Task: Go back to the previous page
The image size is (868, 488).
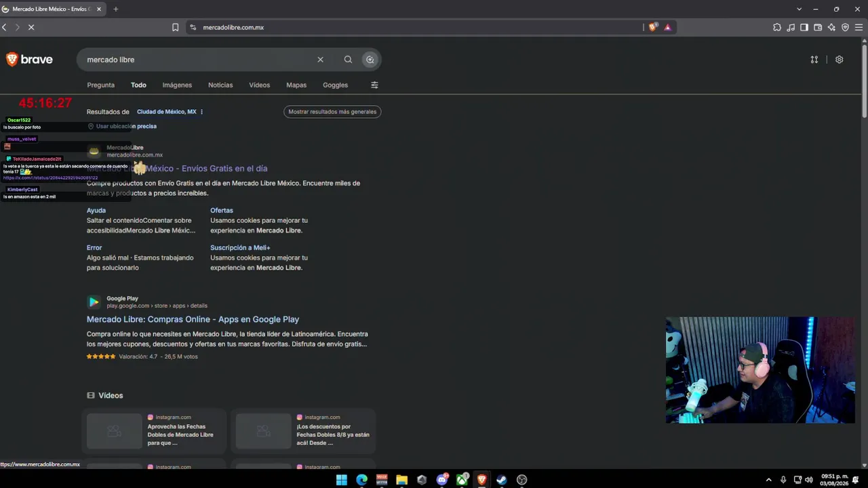Action: click(x=4, y=27)
